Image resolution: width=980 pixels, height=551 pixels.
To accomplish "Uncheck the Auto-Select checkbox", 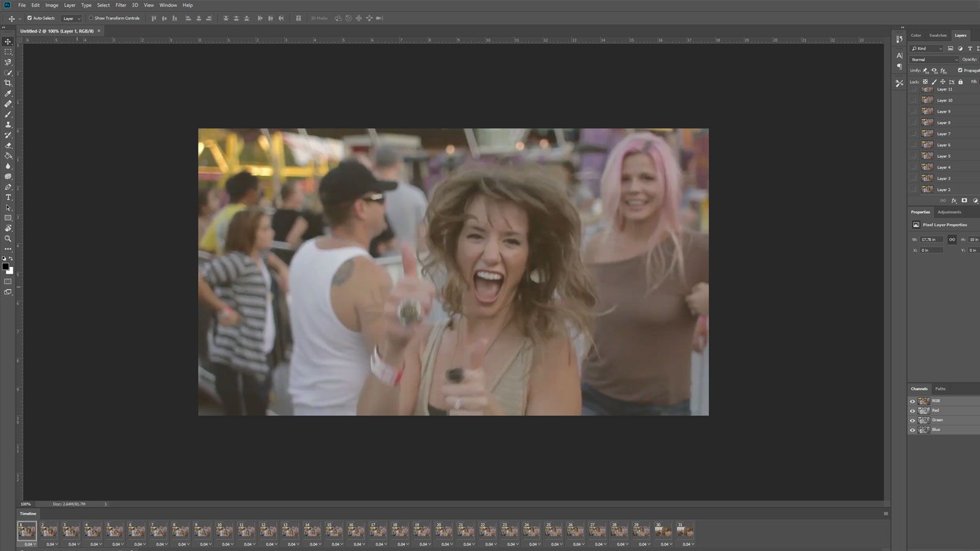I will pyautogui.click(x=29, y=18).
